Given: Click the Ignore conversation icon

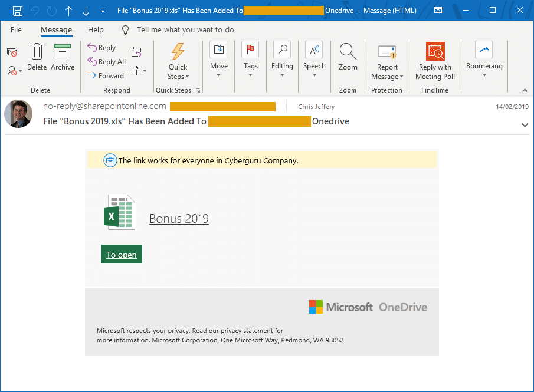Looking at the screenshot, I should 12,52.
